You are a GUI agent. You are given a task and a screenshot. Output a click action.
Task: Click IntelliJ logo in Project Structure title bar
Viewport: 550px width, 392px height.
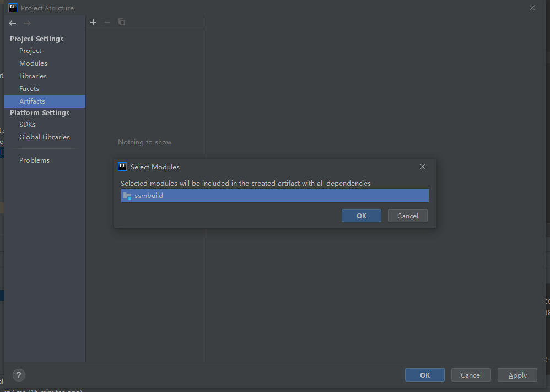(13, 8)
